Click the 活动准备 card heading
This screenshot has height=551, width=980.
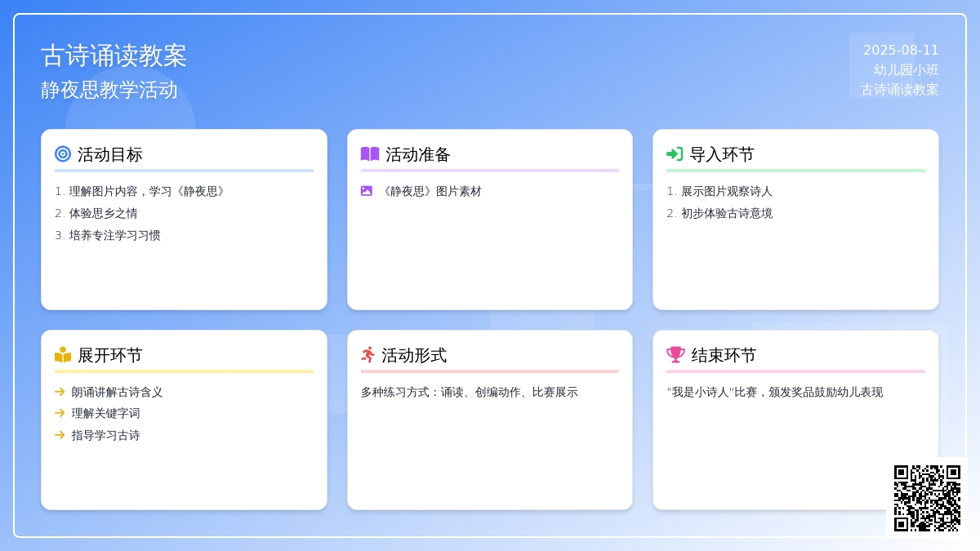(418, 154)
